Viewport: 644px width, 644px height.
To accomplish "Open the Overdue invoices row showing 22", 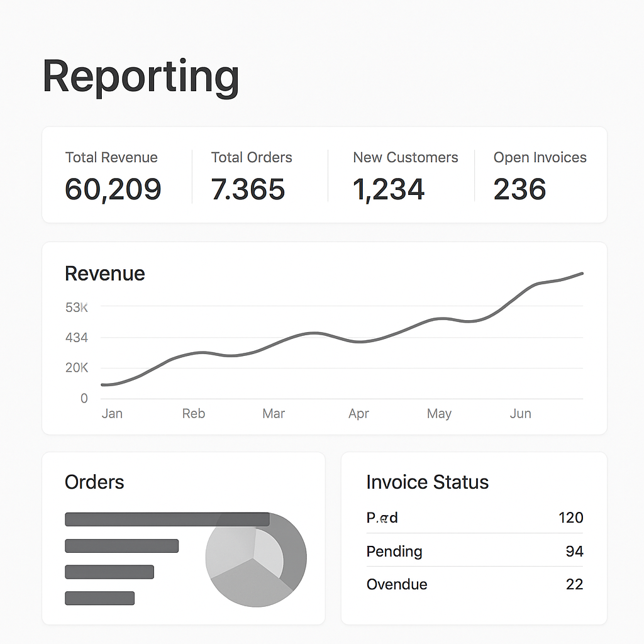I will 474,584.
